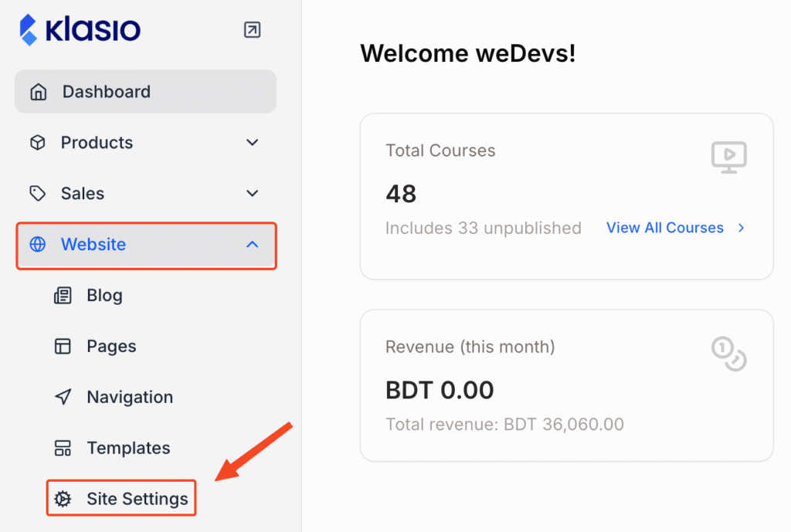The width and height of the screenshot is (791, 532).
Task: Expand the Products menu chevron
Action: [x=252, y=143]
